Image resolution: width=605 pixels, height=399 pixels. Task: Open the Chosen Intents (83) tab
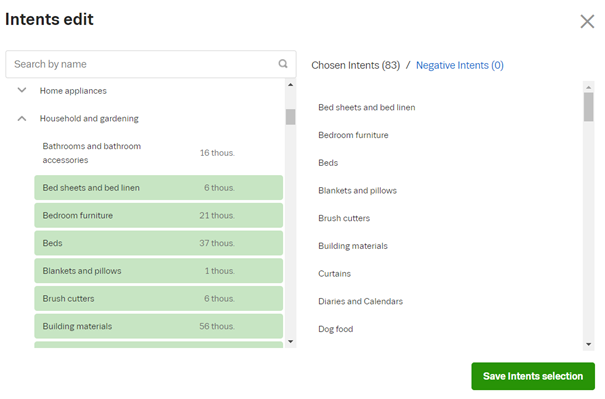(x=355, y=65)
